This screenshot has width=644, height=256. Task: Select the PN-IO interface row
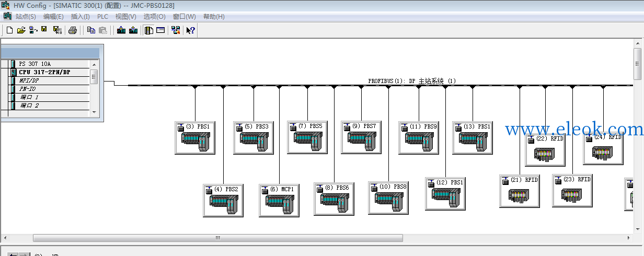point(49,89)
